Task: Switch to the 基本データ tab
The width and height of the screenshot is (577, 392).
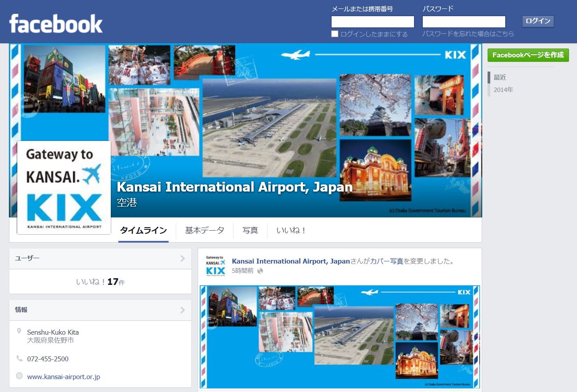Action: 205,230
